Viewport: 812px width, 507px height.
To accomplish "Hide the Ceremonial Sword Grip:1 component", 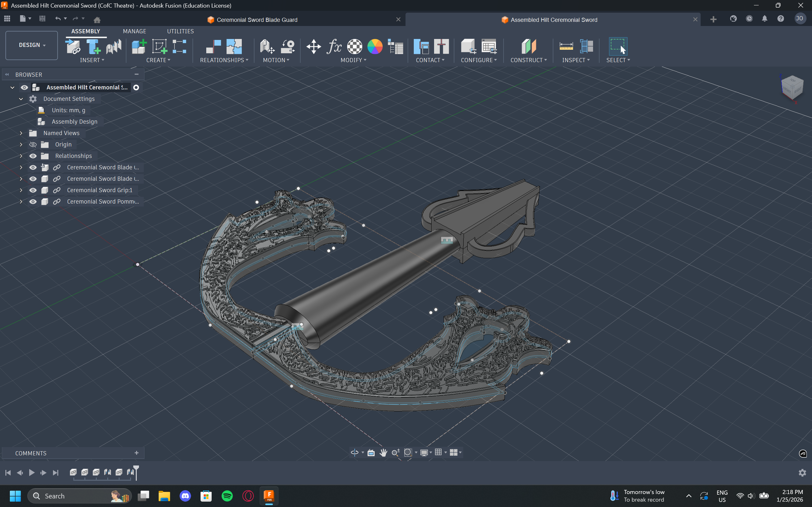I will 33,190.
